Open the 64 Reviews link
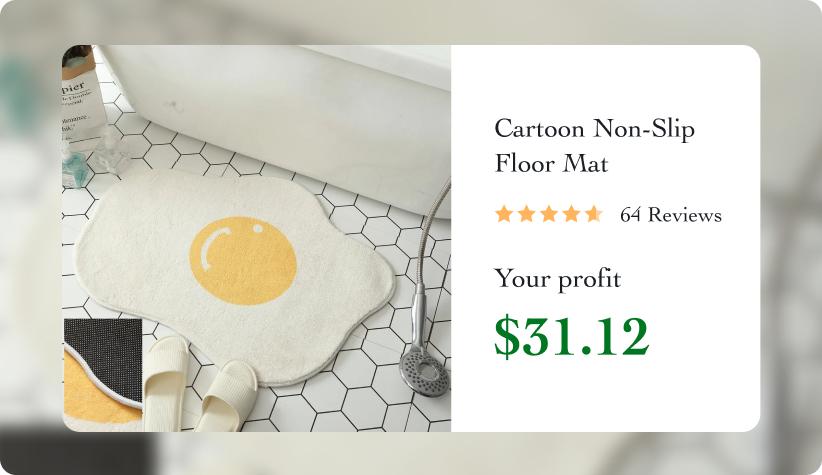 point(670,215)
